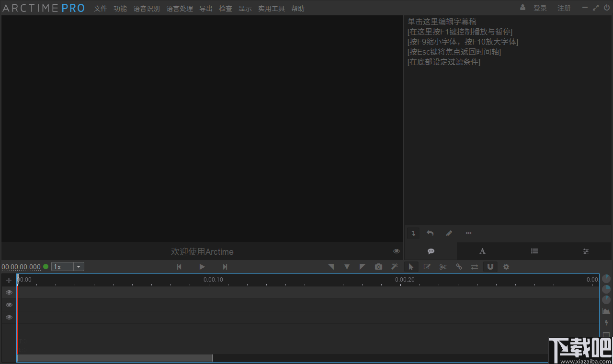613x364 pixels.
Task: Click the undo arrow in subtitle panel
Action: pyautogui.click(x=430, y=233)
